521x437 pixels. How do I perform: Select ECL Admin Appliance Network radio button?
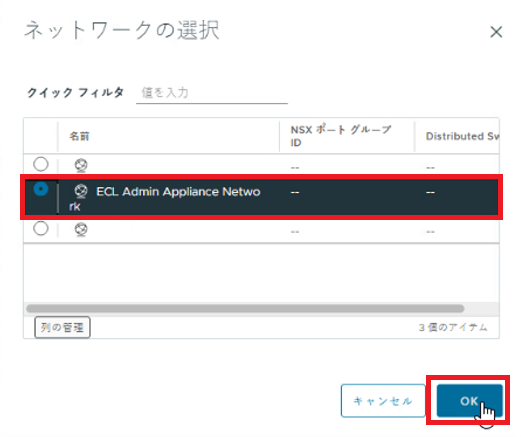41,189
